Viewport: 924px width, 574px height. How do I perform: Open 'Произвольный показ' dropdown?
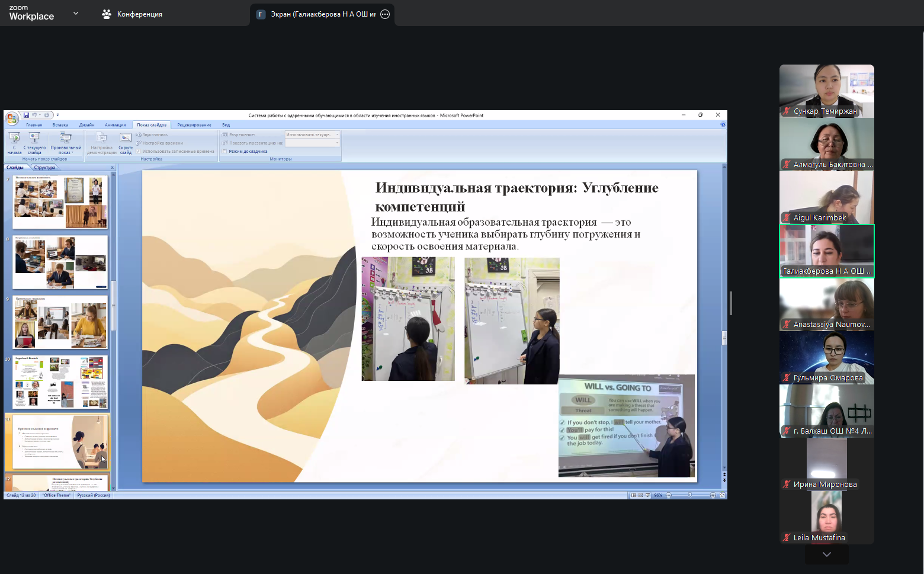point(66,143)
